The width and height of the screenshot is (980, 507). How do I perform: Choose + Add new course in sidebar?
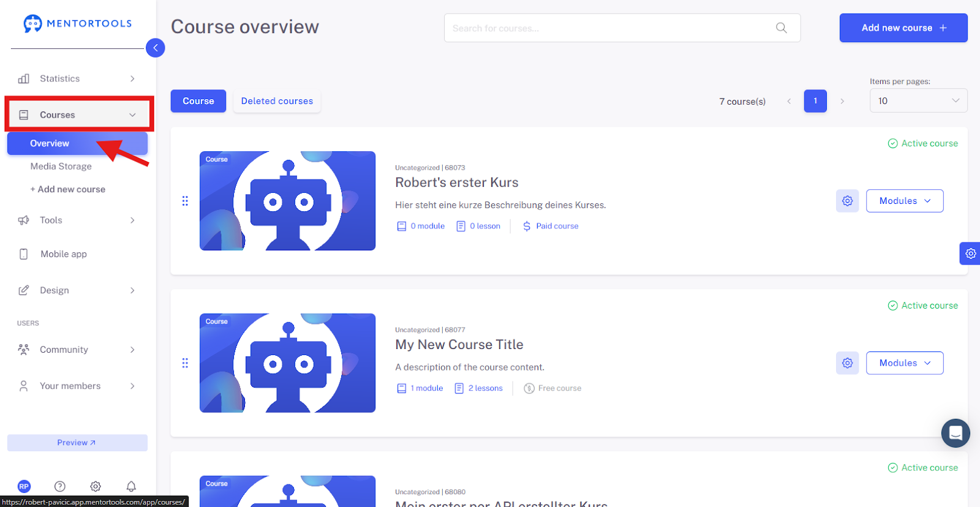pyautogui.click(x=68, y=190)
